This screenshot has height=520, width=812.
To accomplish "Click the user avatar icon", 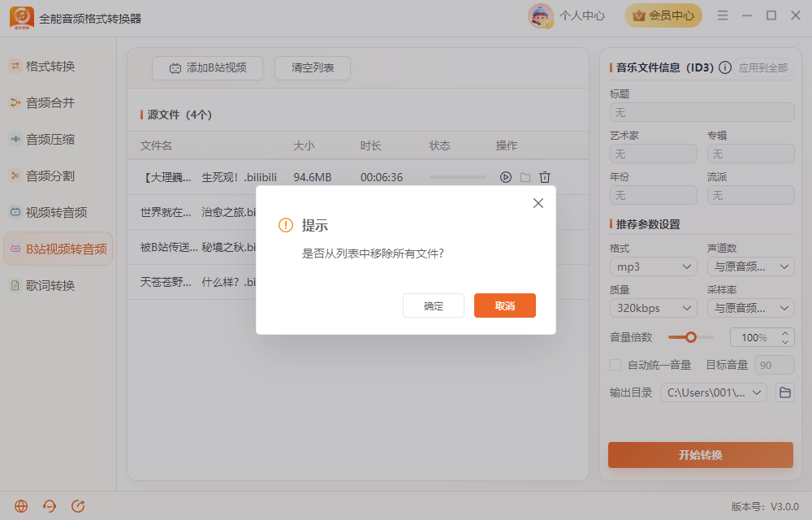I will [540, 15].
